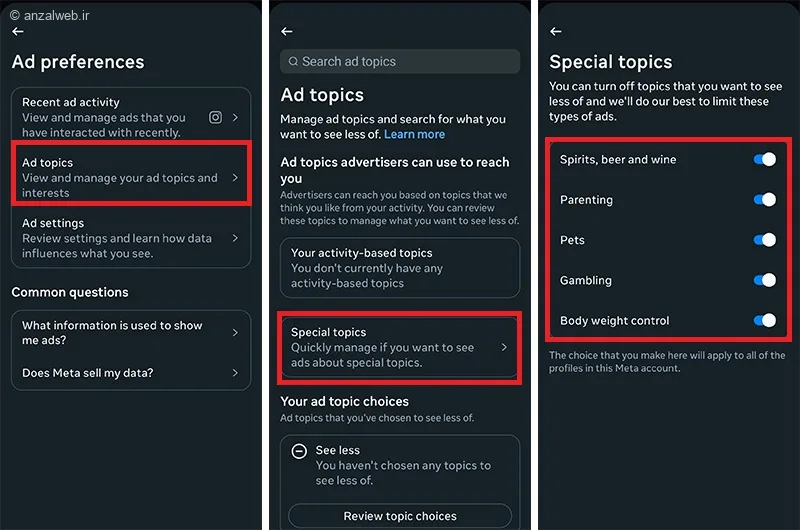Open Special topics chevron arrow
This screenshot has height=530, width=800.
[504, 348]
